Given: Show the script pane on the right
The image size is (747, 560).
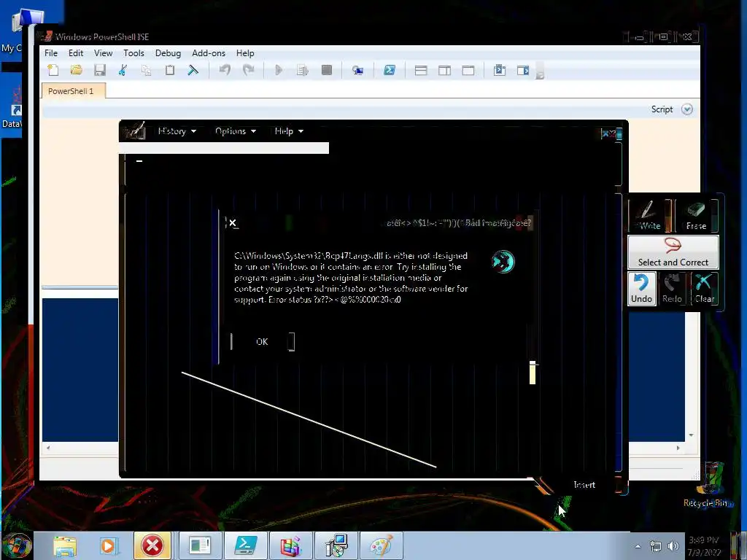Looking at the screenshot, I should (x=444, y=71).
